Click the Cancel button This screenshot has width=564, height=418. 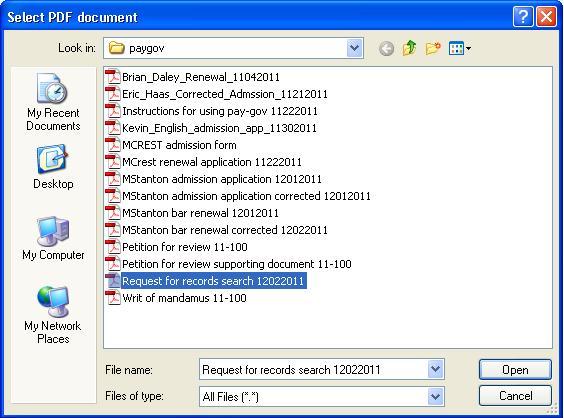[515, 396]
